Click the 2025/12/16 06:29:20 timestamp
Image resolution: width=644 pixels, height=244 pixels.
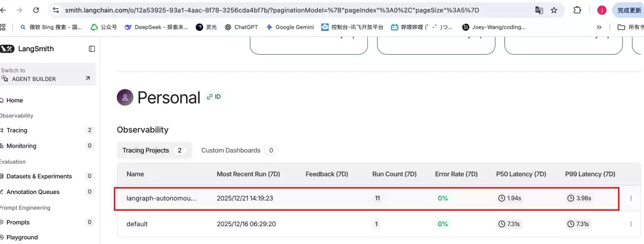point(246,224)
